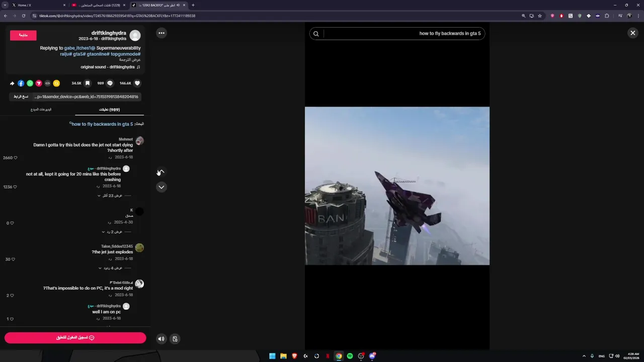Open the #gta5 hashtag link
The width and height of the screenshot is (644, 362).
point(78,54)
